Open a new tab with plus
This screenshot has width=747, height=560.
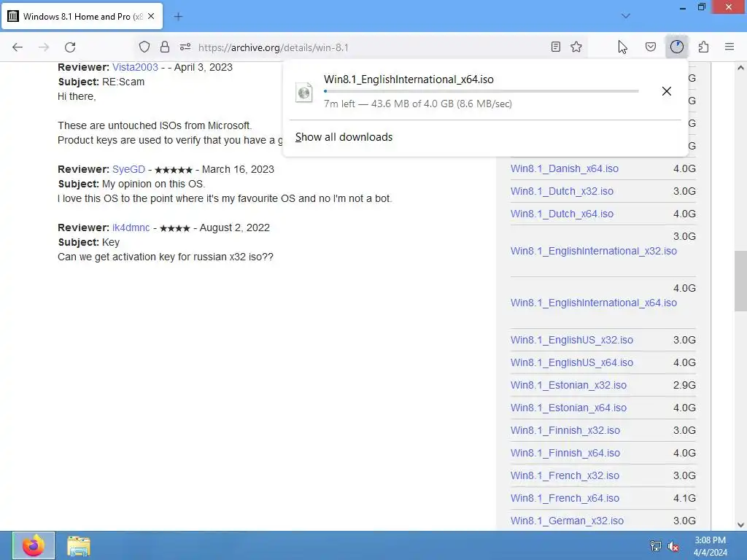178,17
